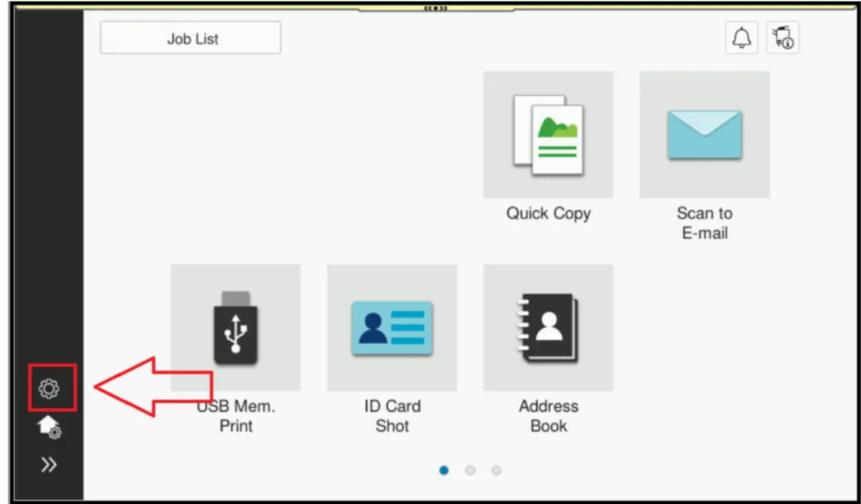Go to the third page dot
861x504 pixels.
click(x=497, y=470)
